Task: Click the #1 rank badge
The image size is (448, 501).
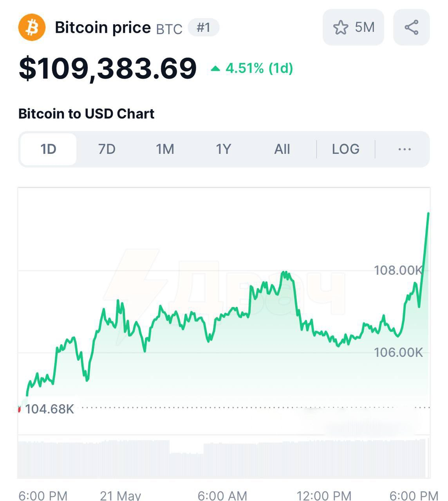Action: point(204,27)
